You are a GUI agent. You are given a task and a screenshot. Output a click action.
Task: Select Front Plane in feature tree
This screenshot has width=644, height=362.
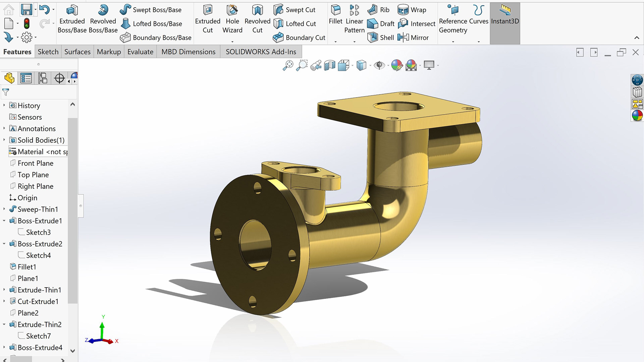(35, 163)
